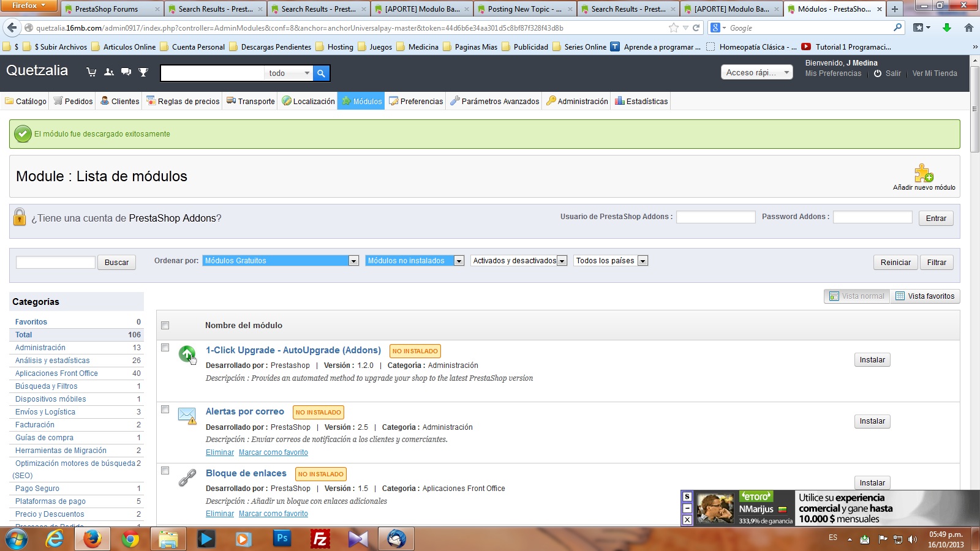The width and height of the screenshot is (980, 551).
Task: Open the Firefox bookmarks menu icon
Action: [921, 28]
